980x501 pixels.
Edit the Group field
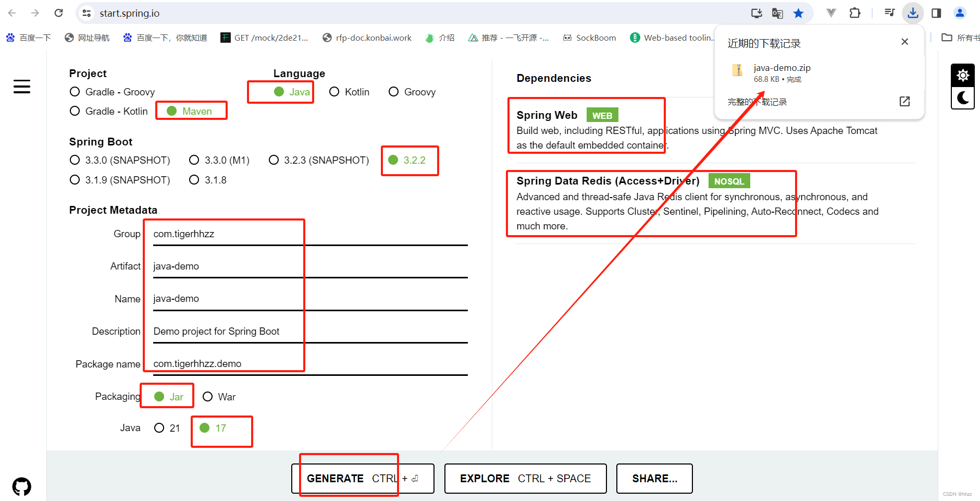(311, 234)
